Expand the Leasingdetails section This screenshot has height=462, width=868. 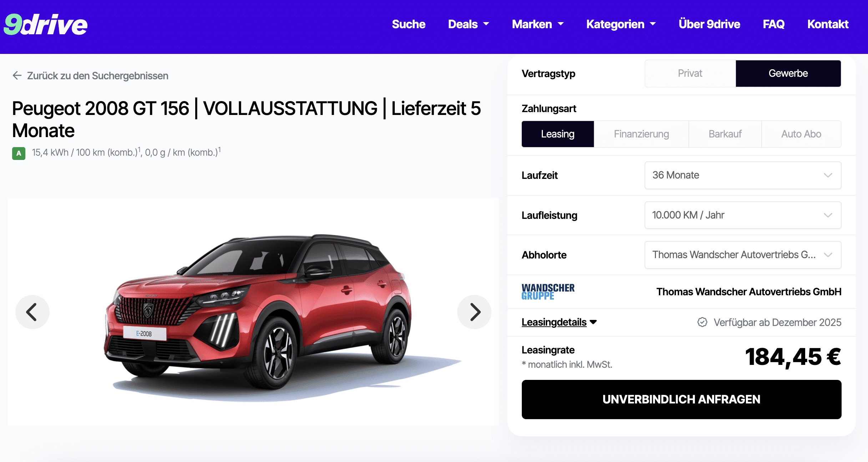(559, 322)
